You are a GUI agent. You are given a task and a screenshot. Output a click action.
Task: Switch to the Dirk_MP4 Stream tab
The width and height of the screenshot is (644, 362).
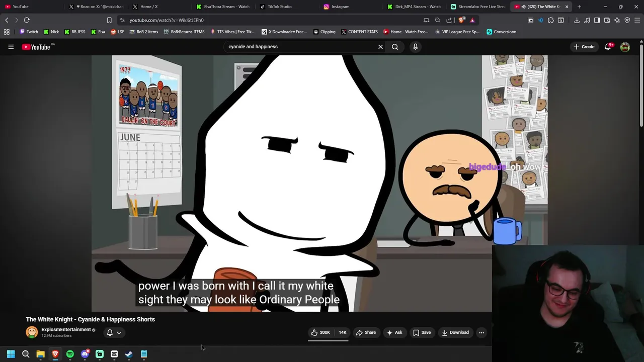point(415,7)
